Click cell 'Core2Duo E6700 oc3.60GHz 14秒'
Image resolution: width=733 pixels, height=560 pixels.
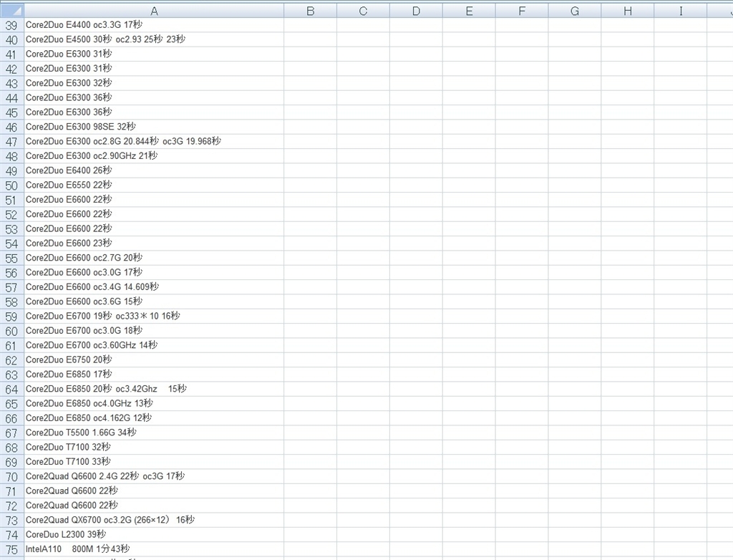pyautogui.click(x=154, y=346)
